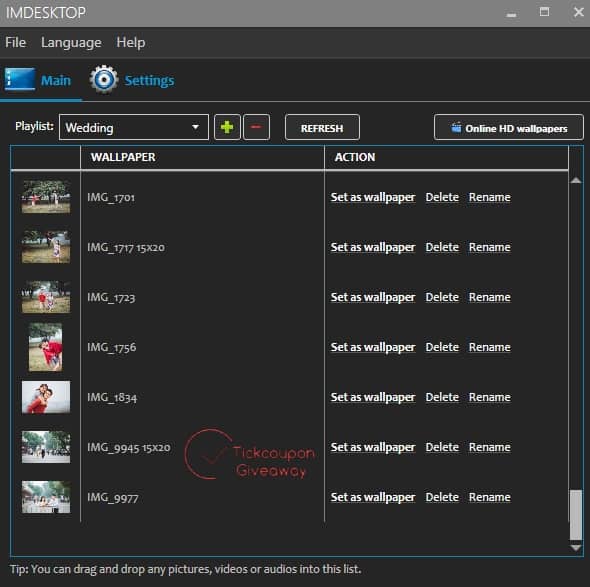This screenshot has height=587, width=590.
Task: Click the REFRESH button
Action: click(322, 128)
